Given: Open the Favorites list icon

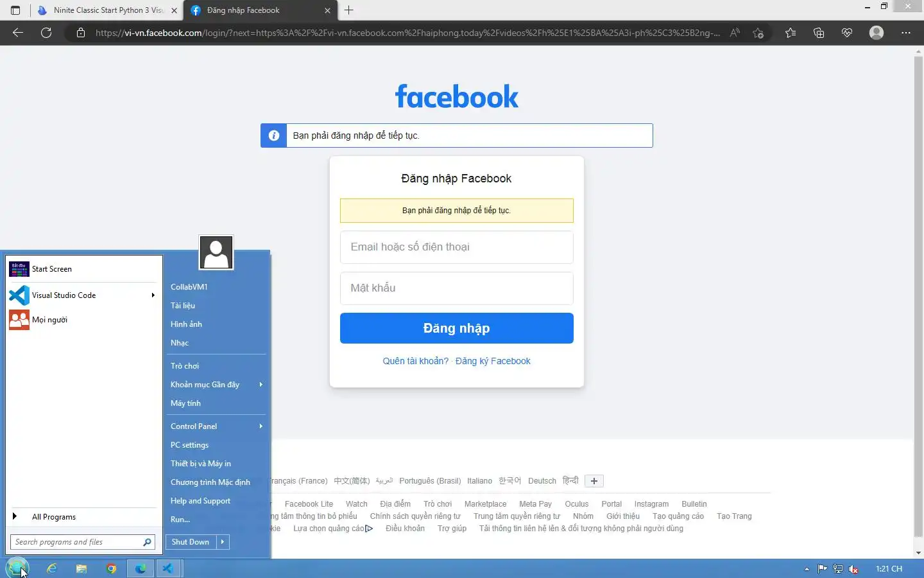Looking at the screenshot, I should tap(791, 33).
